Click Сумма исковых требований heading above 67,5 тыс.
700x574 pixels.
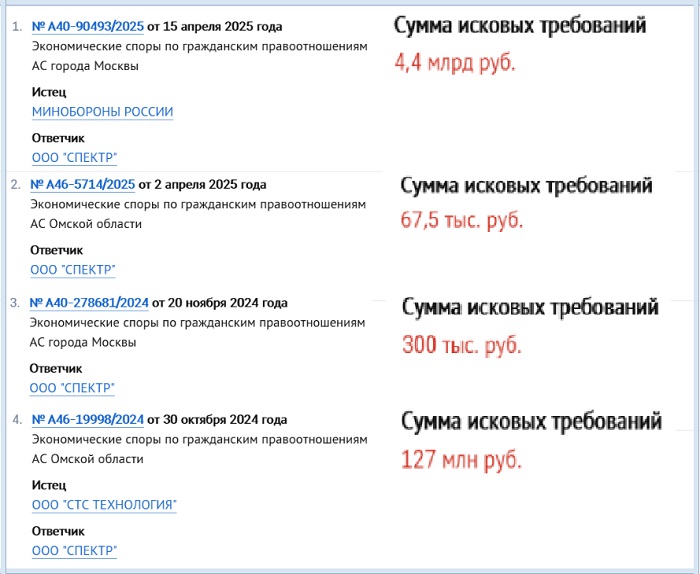pos(526,185)
